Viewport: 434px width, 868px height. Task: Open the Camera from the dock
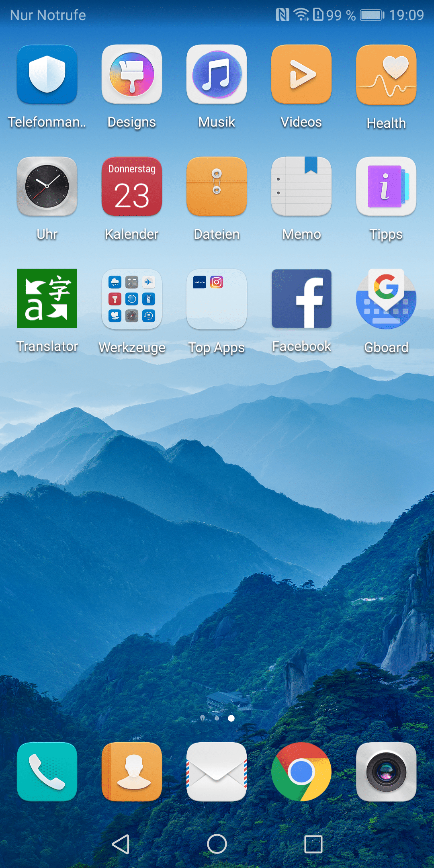(386, 772)
